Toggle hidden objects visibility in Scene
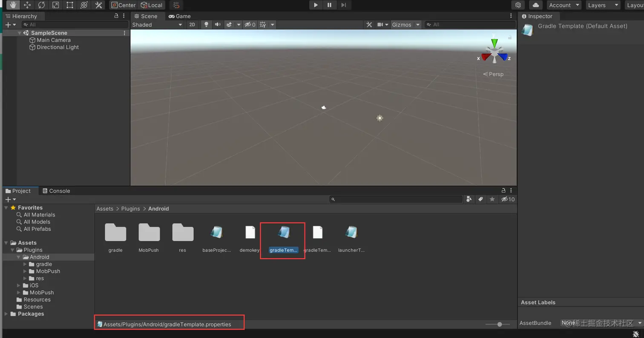The height and width of the screenshot is (338, 644). pyautogui.click(x=250, y=25)
